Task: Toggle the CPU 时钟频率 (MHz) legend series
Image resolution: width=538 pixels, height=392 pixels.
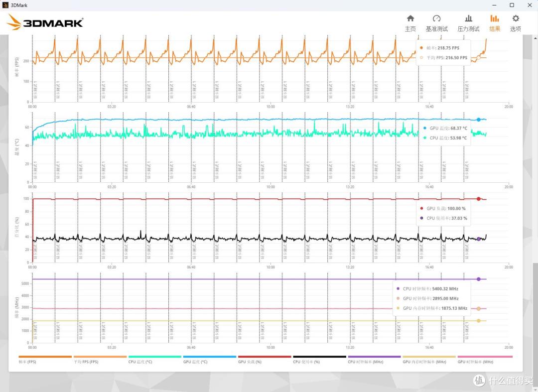Action: [x=374, y=360]
